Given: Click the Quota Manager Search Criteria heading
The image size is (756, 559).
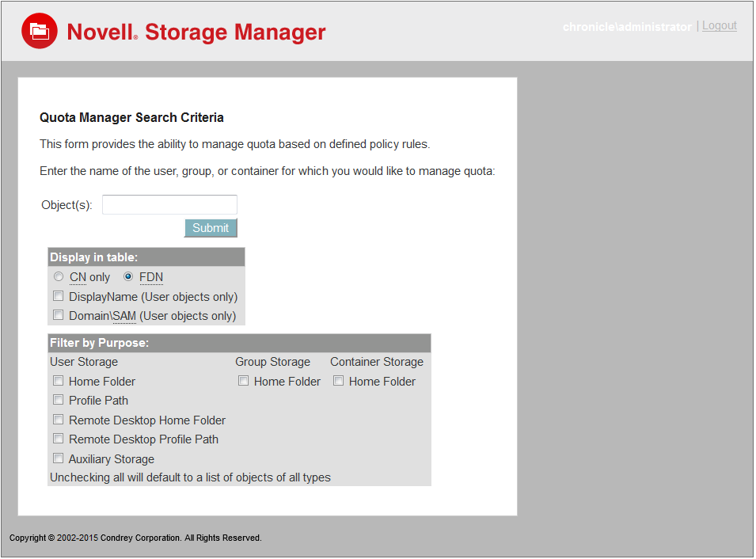Looking at the screenshot, I should click(131, 118).
